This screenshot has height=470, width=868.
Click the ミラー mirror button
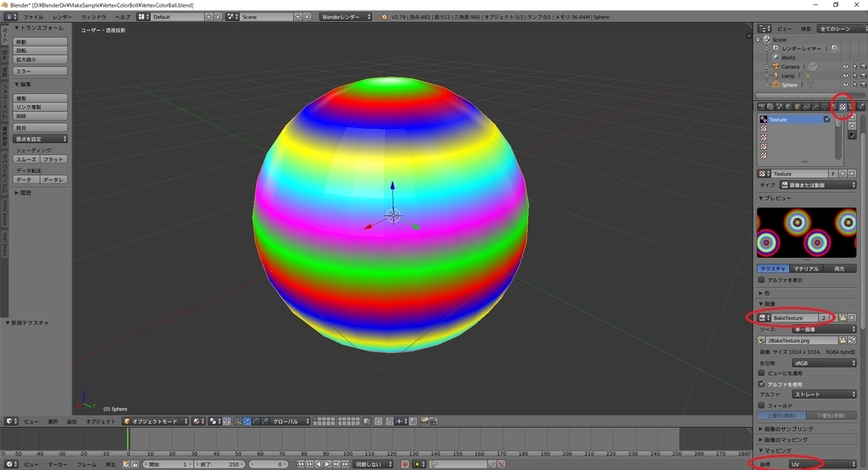click(41, 71)
